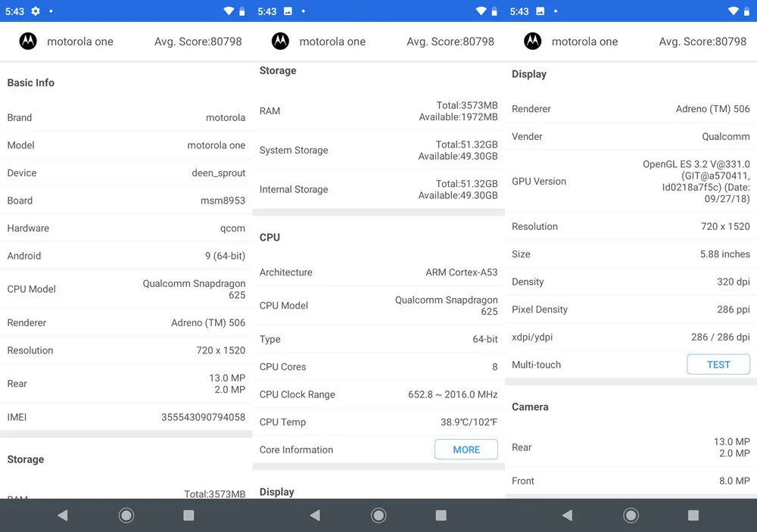Tap Recents square button on left screen
Viewport: 757px width, 532px height.
[x=188, y=515]
